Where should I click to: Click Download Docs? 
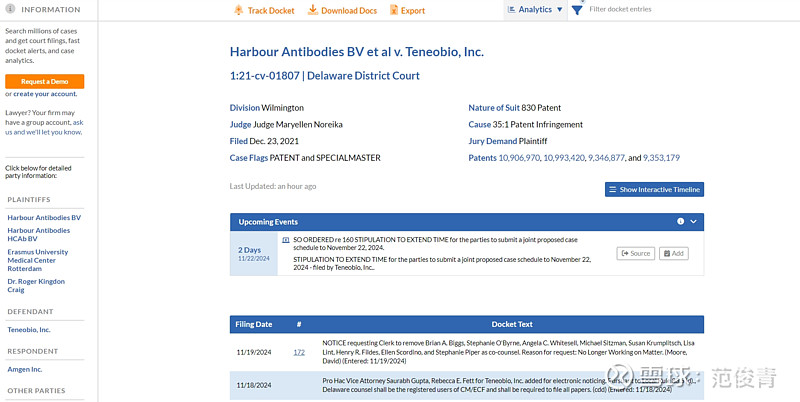[342, 10]
